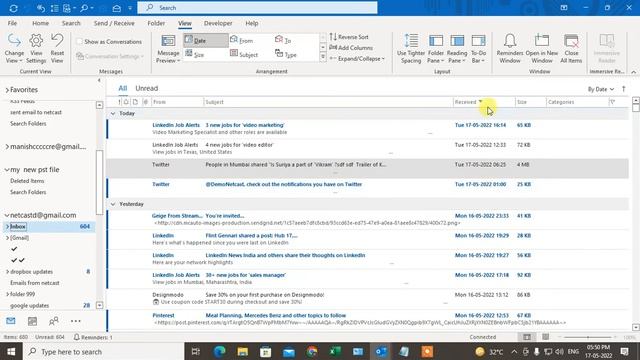
Task: Open the Change View menu
Action: (x=14, y=49)
